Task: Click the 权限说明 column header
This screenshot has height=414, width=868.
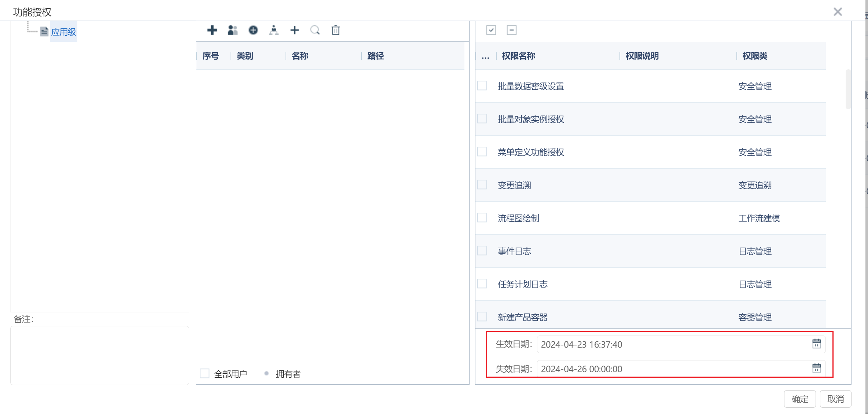Action: 642,56
